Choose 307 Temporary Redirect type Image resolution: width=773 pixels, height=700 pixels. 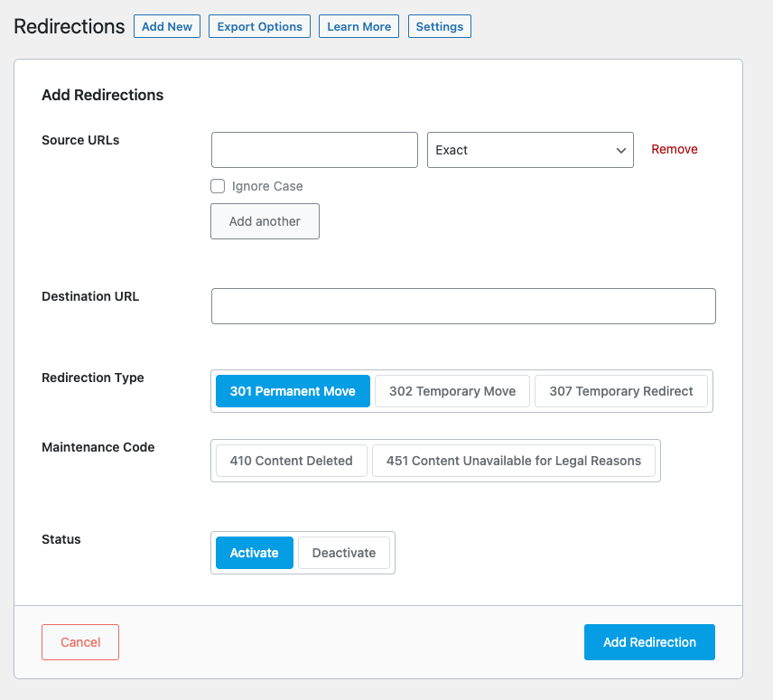(x=621, y=391)
